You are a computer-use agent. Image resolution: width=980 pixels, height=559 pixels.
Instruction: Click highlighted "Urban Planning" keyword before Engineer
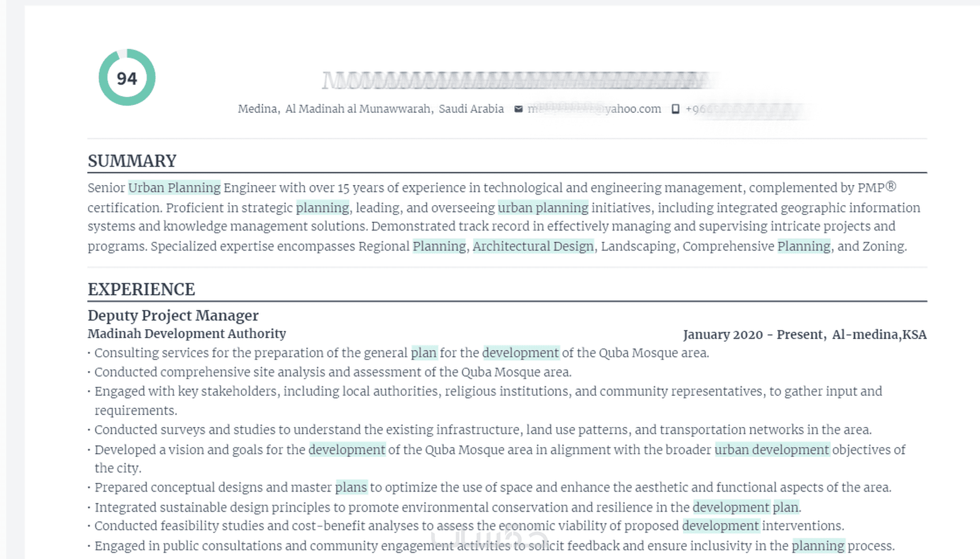click(174, 188)
